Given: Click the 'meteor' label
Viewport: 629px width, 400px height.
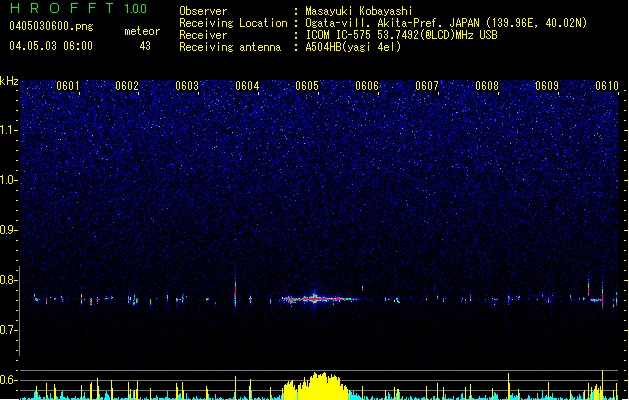Looking at the screenshot, I should click(142, 31).
